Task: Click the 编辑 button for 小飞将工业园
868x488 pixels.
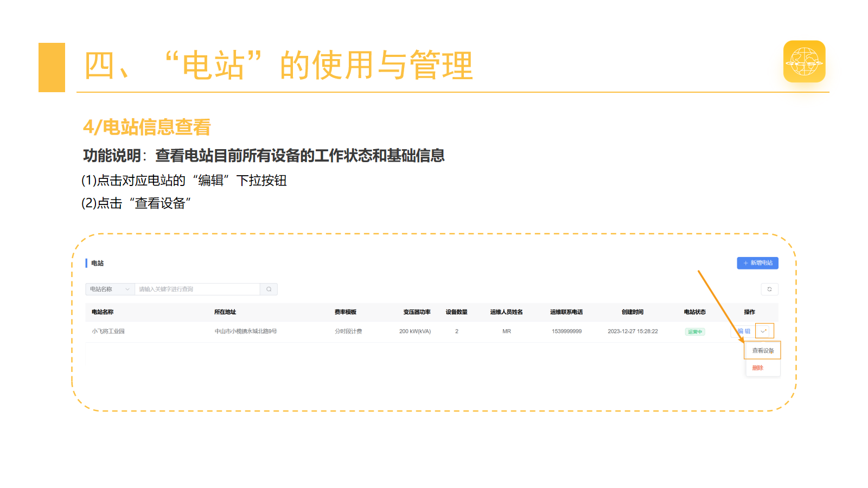Action: [x=744, y=331]
